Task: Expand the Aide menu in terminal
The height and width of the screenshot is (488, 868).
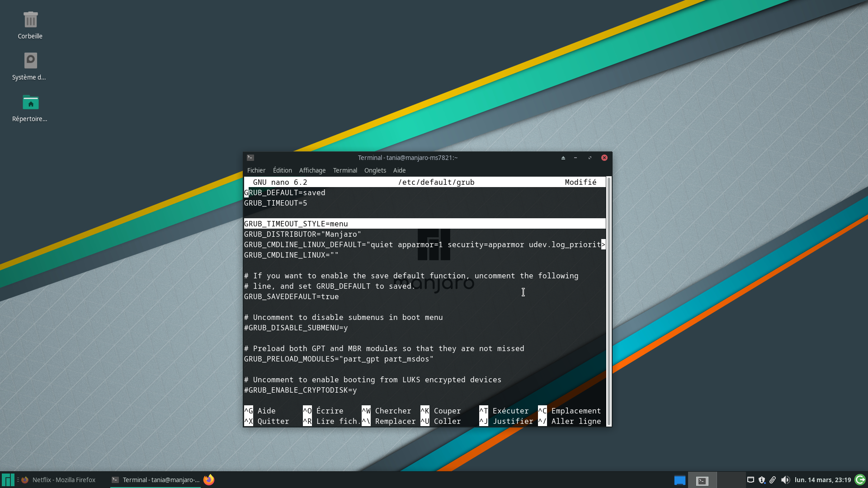Action: pos(399,170)
